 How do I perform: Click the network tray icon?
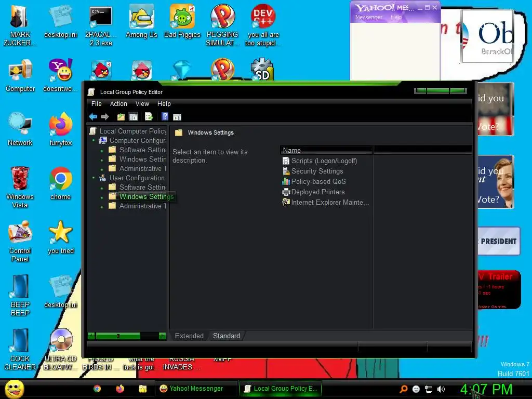[429, 389]
